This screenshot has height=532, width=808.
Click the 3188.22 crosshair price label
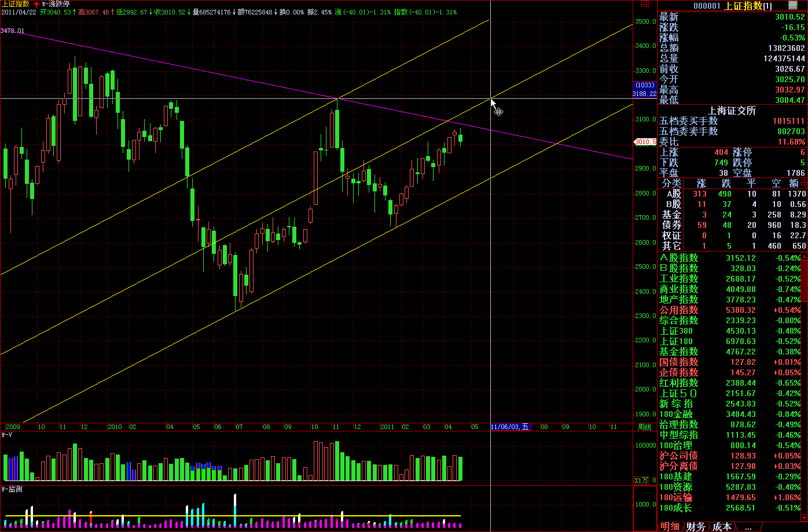point(645,93)
